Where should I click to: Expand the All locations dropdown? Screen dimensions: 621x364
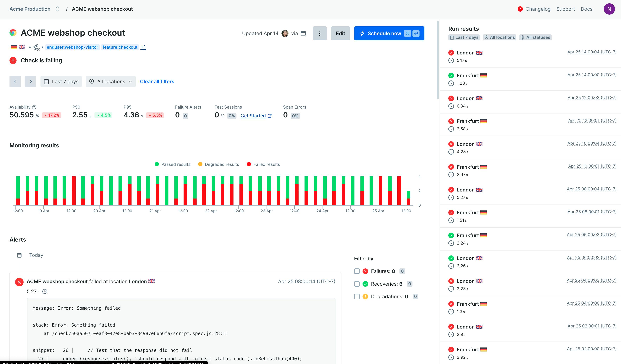click(x=111, y=82)
